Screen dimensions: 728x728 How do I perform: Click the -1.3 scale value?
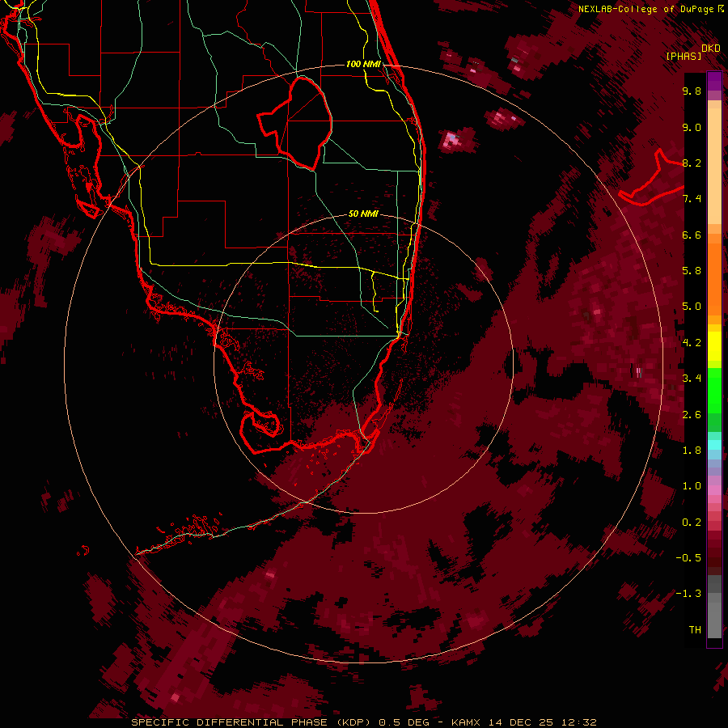[x=688, y=594]
